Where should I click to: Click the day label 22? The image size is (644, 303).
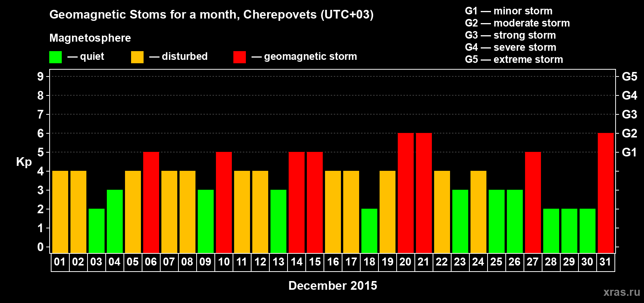coord(442,262)
